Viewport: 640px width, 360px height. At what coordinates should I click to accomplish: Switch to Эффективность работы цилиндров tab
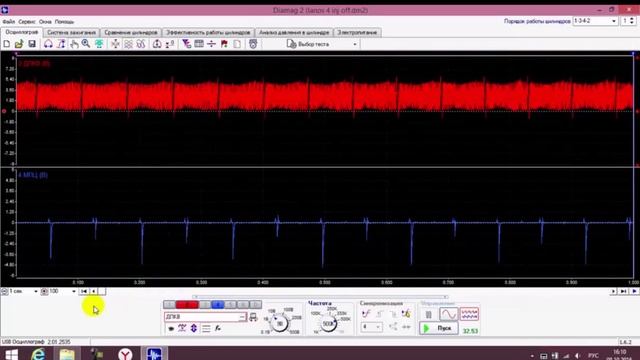click(208, 32)
